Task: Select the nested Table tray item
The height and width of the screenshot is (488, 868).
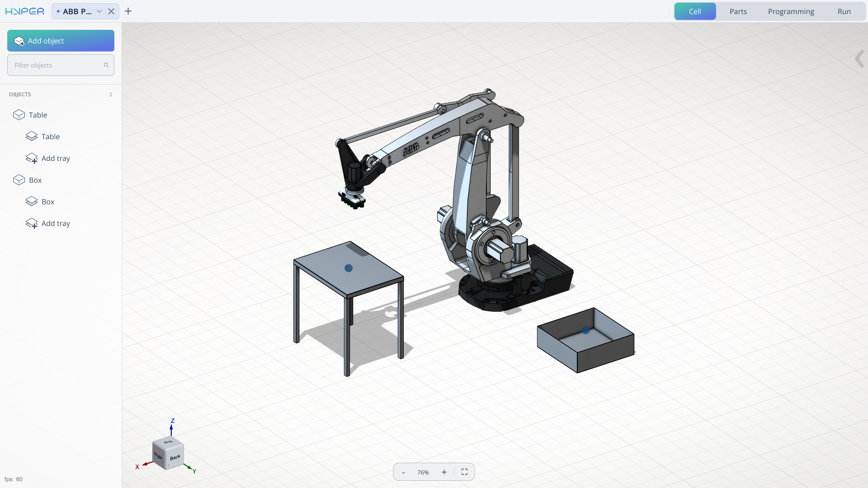Action: pos(51,136)
